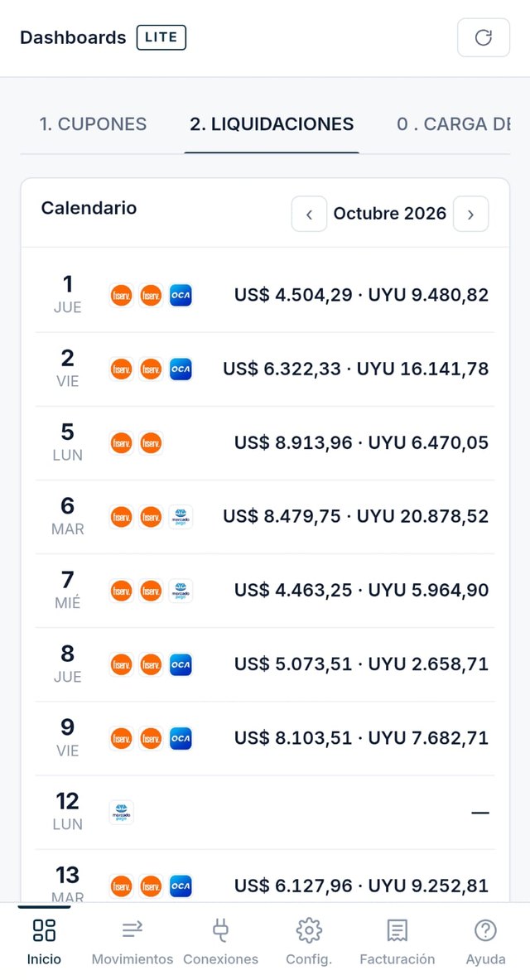The height and width of the screenshot is (980, 530).
Task: Switch to the 1. CUPONES tab
Action: pyautogui.click(x=93, y=123)
